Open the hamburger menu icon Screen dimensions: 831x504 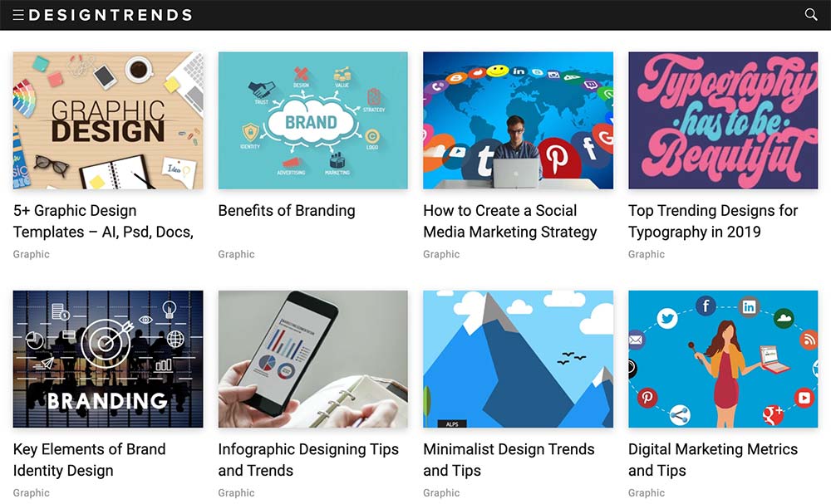(x=18, y=15)
